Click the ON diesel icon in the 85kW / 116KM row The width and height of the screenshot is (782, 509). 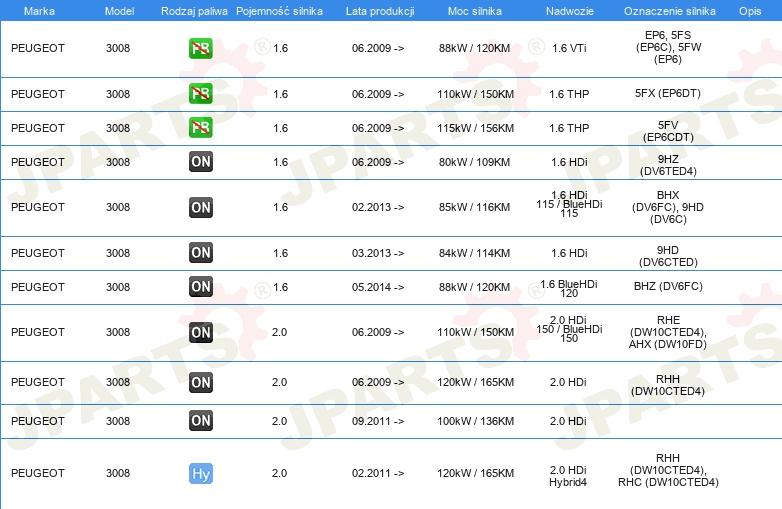(x=201, y=207)
